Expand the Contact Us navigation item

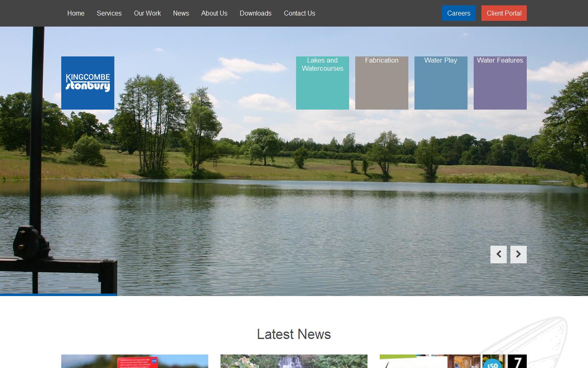click(299, 13)
